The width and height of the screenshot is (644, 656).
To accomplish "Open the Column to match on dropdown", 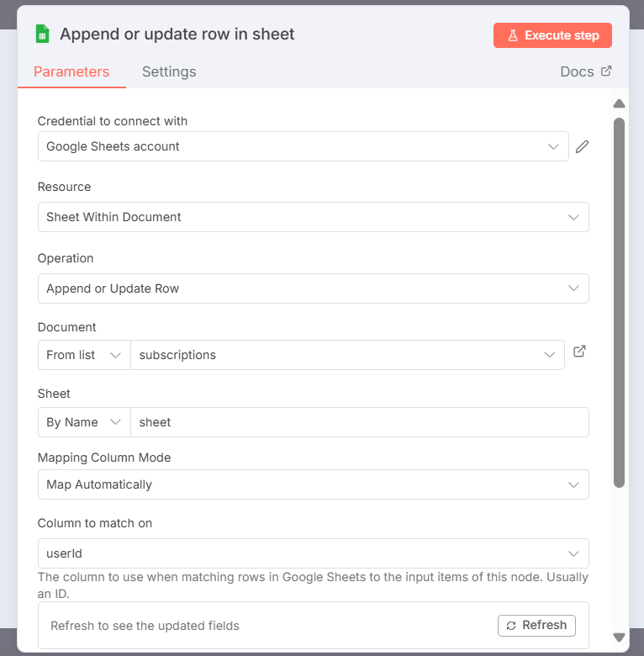I will 313,553.
